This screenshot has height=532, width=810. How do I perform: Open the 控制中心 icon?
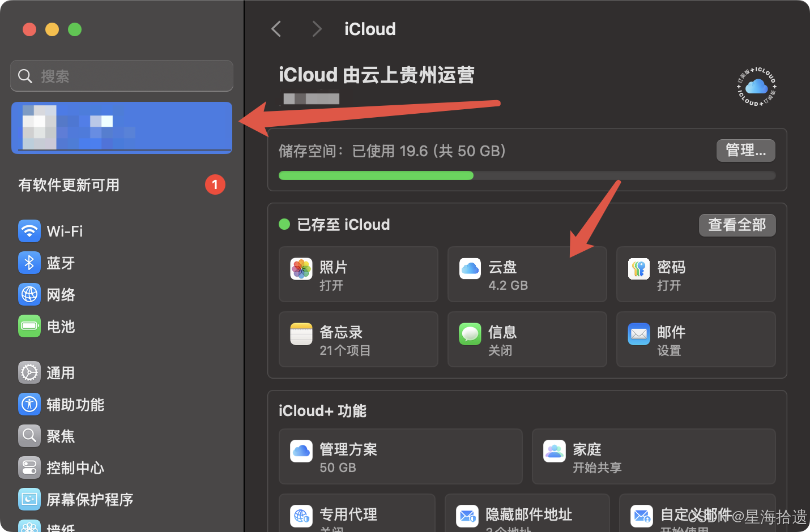[x=29, y=467]
